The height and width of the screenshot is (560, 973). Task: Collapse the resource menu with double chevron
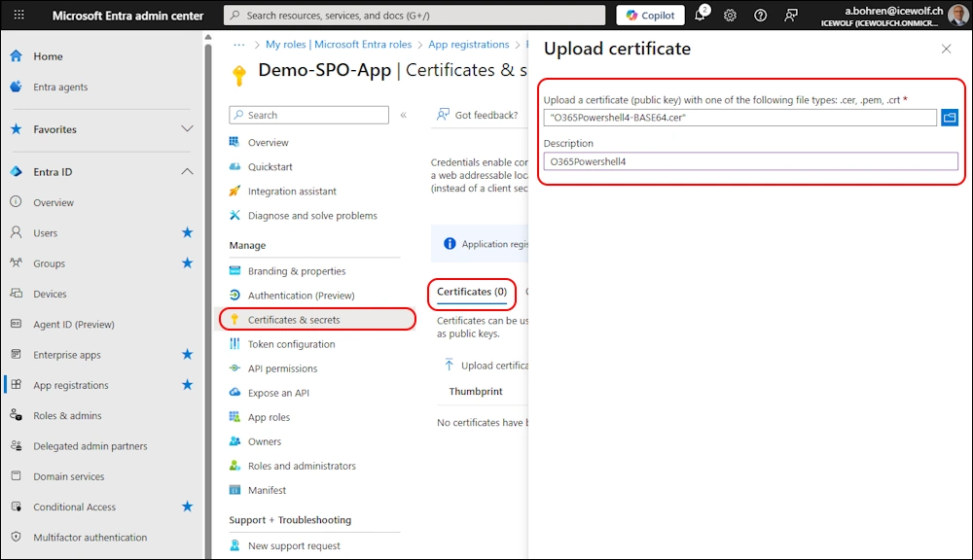tap(404, 115)
